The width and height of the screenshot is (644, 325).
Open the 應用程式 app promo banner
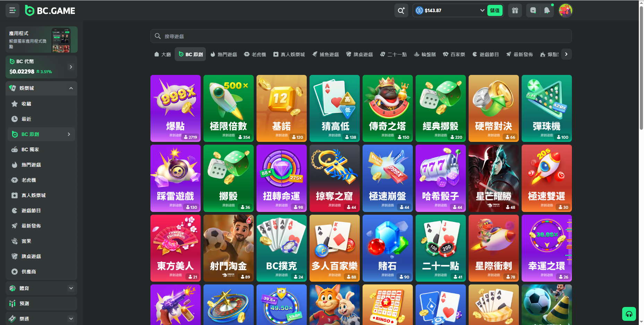point(42,40)
